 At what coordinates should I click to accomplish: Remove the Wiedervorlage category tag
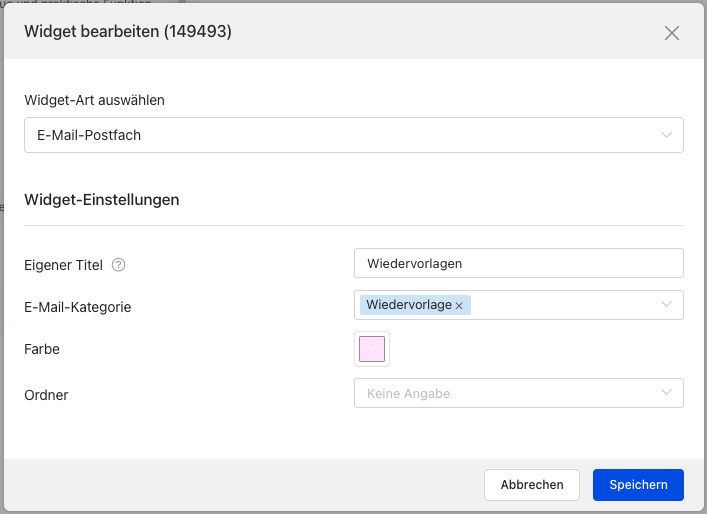pos(459,306)
